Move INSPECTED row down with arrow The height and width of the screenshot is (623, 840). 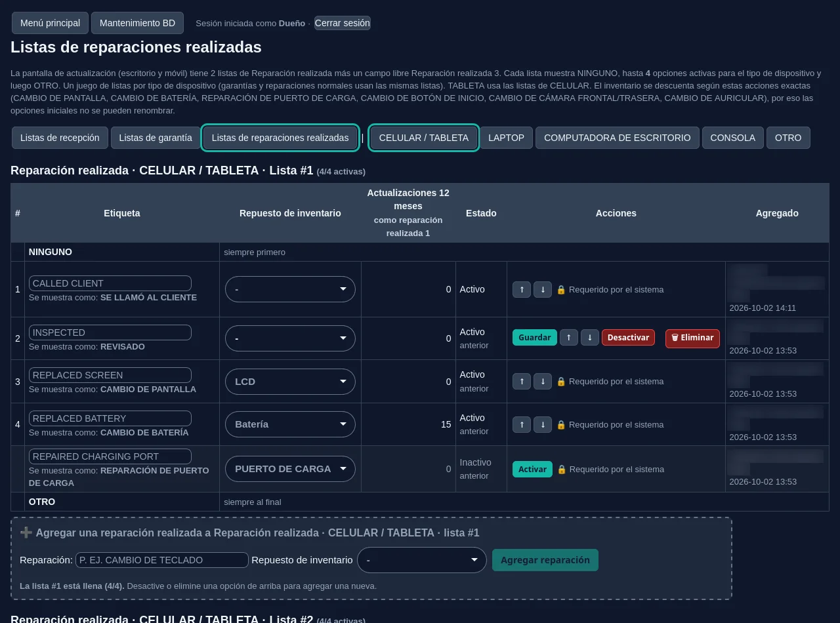click(590, 337)
